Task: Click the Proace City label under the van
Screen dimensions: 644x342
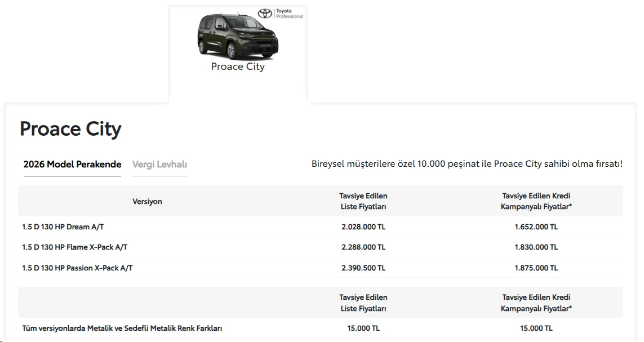Action: 238,66
